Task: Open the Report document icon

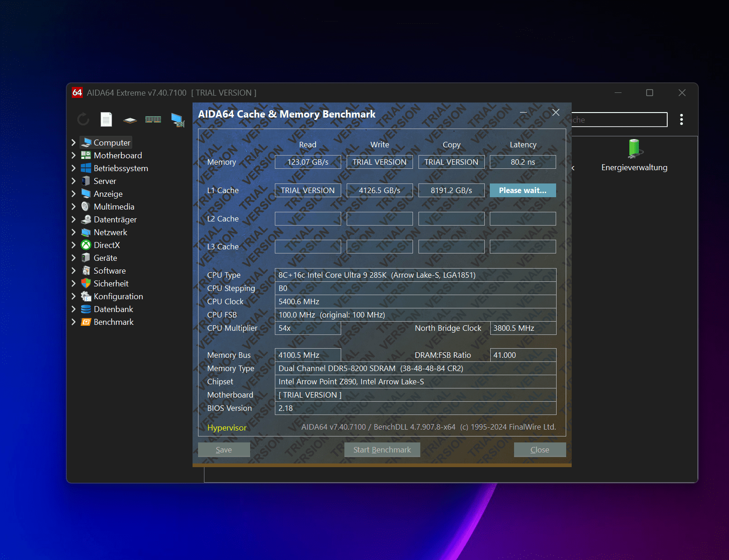Action: pyautogui.click(x=106, y=119)
